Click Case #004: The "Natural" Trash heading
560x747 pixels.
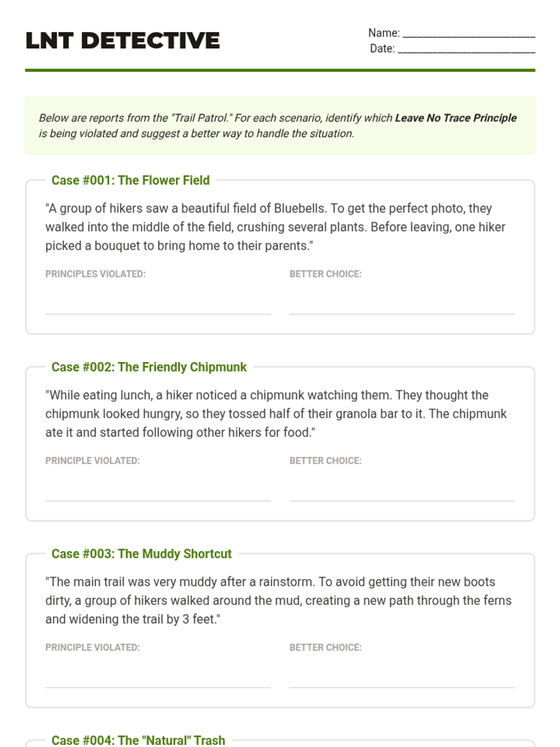pos(138,740)
